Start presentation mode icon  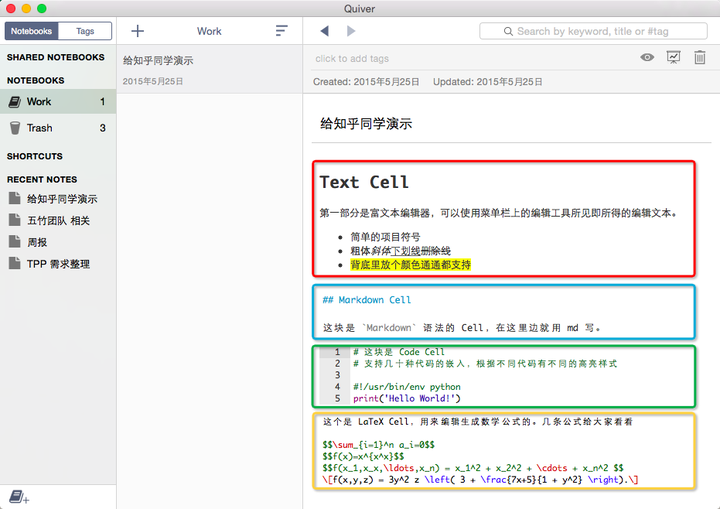click(674, 57)
